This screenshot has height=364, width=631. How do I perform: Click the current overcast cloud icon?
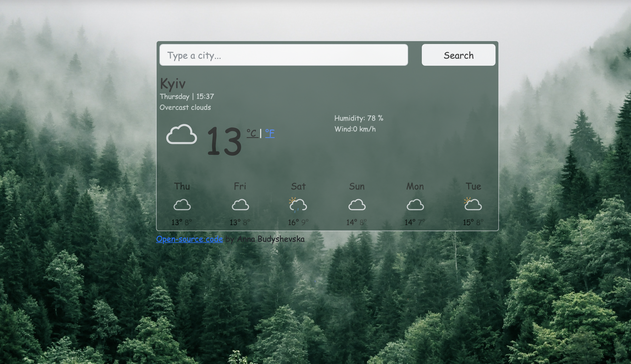(181, 135)
